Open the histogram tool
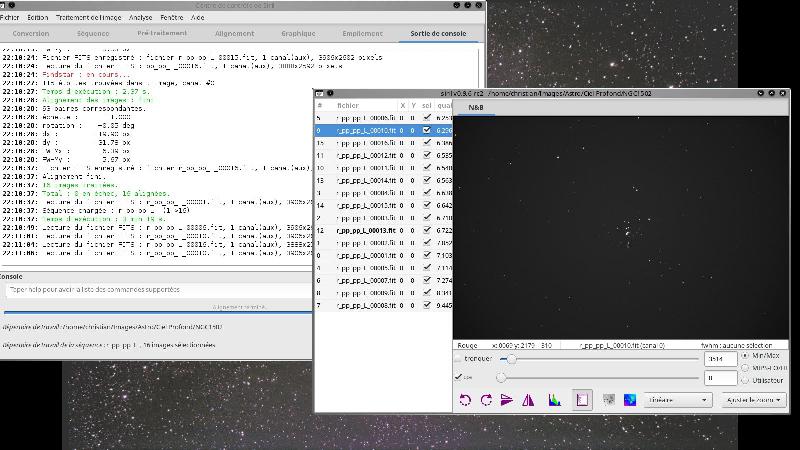This screenshot has width=800, height=450. (555, 400)
